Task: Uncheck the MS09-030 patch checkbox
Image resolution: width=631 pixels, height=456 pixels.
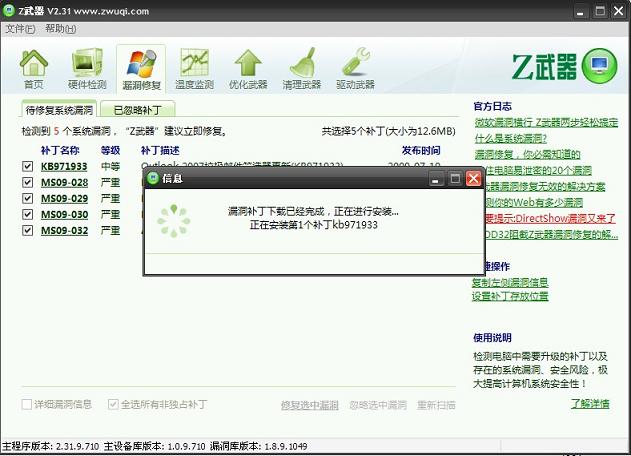Action: click(x=27, y=214)
